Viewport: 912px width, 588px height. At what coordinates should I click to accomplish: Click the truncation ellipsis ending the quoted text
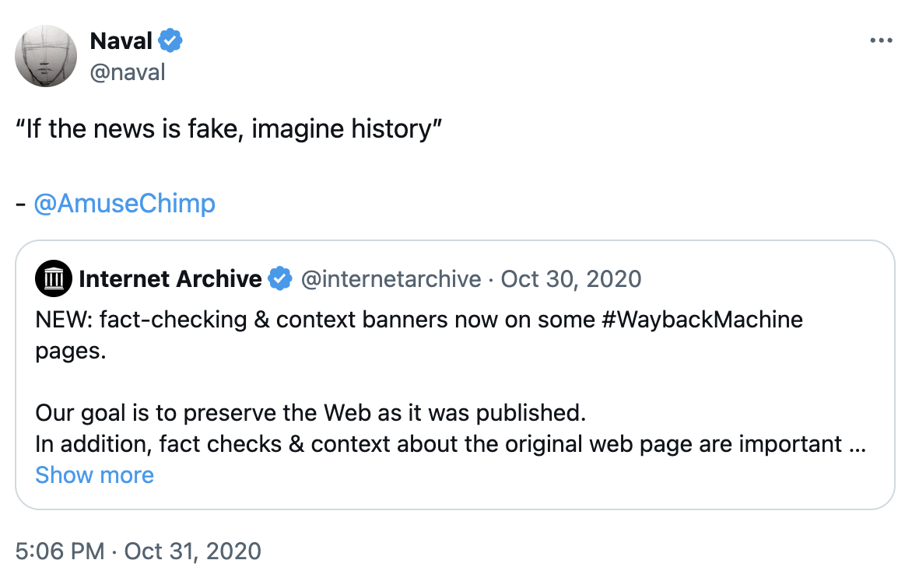tap(857, 444)
